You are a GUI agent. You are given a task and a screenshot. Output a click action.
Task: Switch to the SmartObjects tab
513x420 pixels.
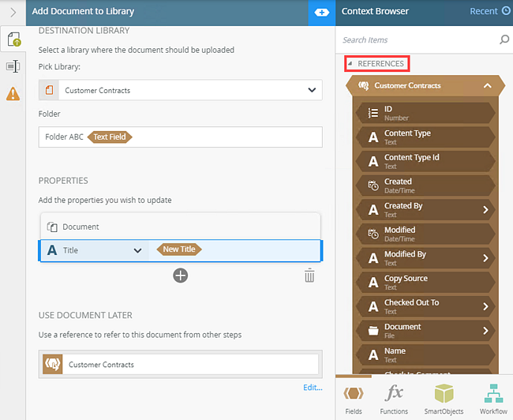tap(444, 399)
